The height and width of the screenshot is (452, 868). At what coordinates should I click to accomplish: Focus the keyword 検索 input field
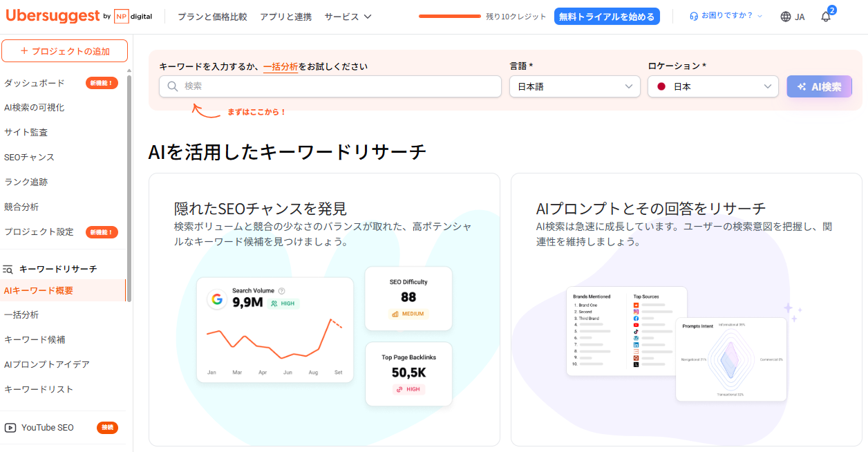(x=330, y=86)
